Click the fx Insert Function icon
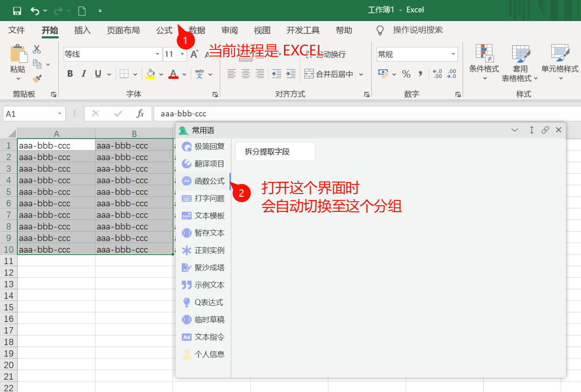581x392 pixels. click(x=140, y=114)
